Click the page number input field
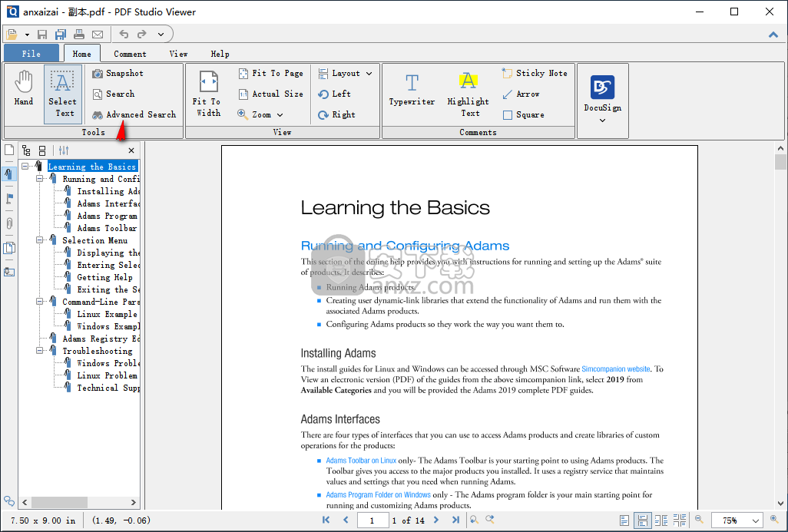 pos(372,520)
